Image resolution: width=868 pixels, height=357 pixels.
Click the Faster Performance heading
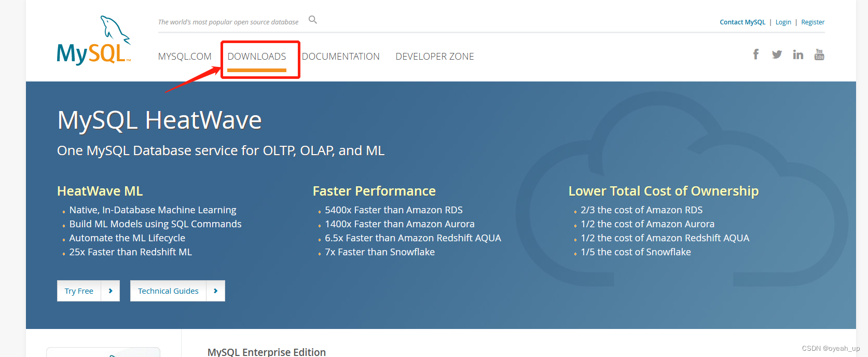[x=374, y=191]
